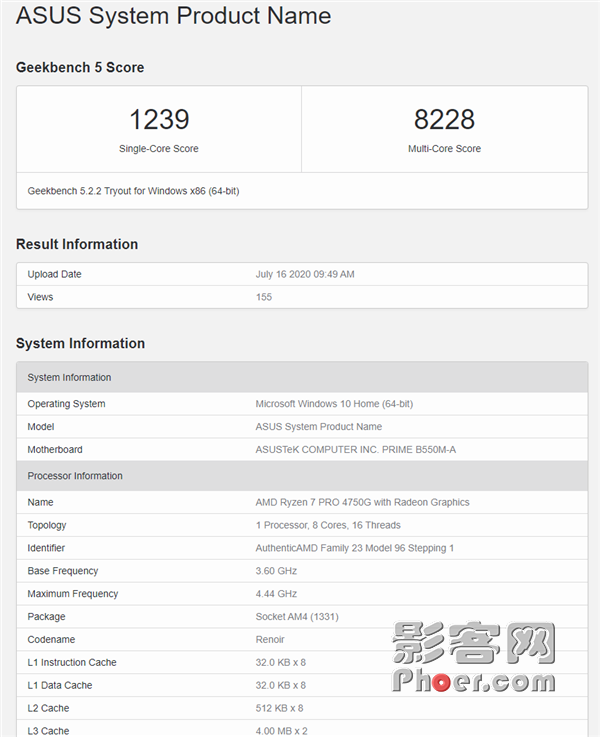Viewport: 600px width, 737px height.
Task: Click the gray System Information table header
Action: point(302,377)
